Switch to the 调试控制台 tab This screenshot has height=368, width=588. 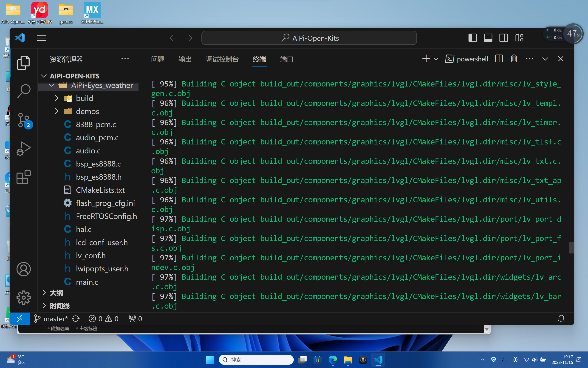(222, 59)
